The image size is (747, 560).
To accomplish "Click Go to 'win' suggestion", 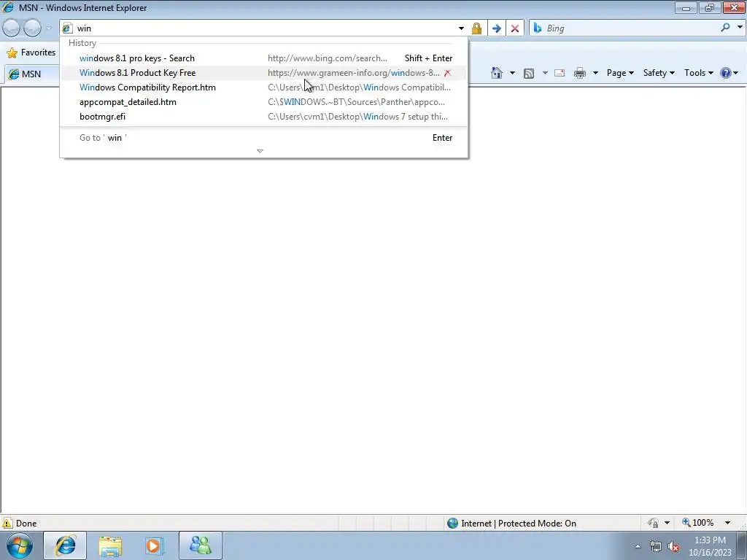I will [x=263, y=138].
